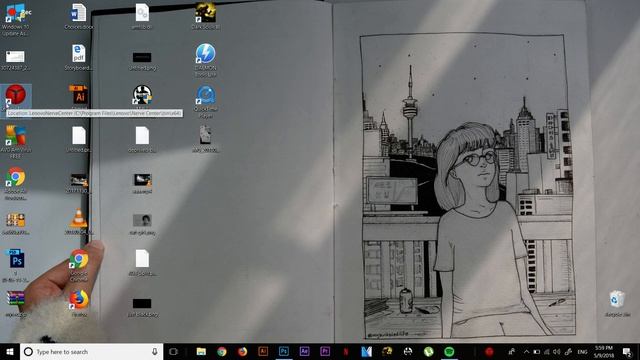The width and height of the screenshot is (640, 360).
Task: Launch Chrome from the taskbar
Action: click(x=222, y=351)
